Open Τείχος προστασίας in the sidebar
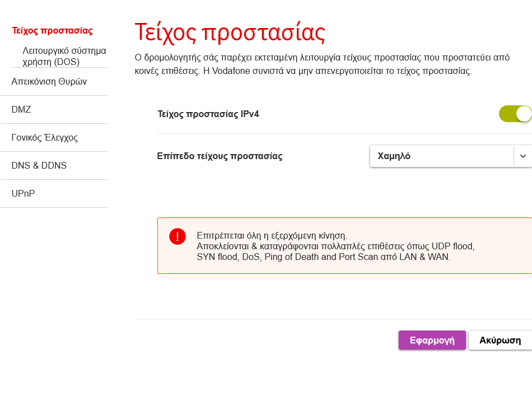The image size is (532, 409). 52,31
